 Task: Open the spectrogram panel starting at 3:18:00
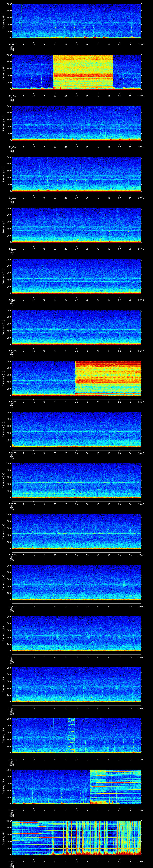76,123
